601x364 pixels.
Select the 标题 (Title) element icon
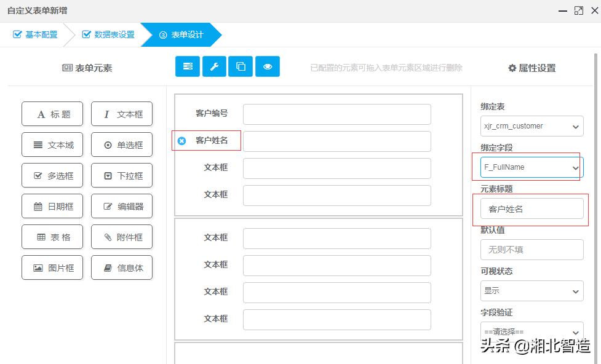(52, 114)
